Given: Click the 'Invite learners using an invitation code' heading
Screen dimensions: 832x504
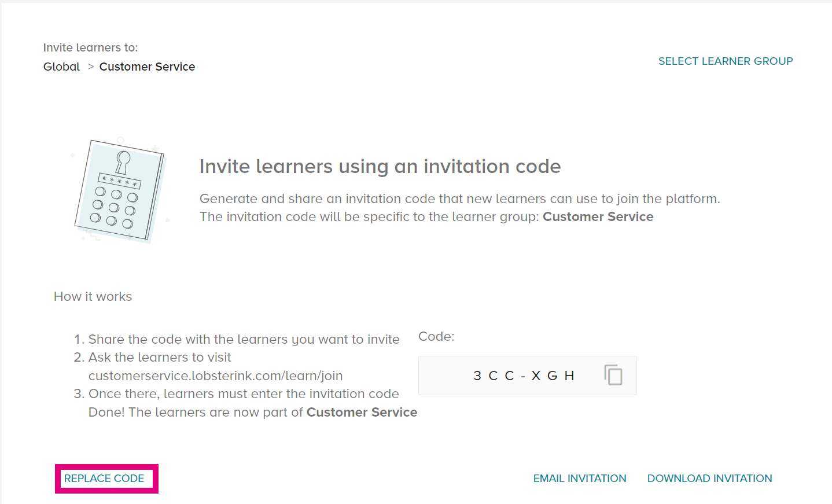Looking at the screenshot, I should [x=380, y=167].
